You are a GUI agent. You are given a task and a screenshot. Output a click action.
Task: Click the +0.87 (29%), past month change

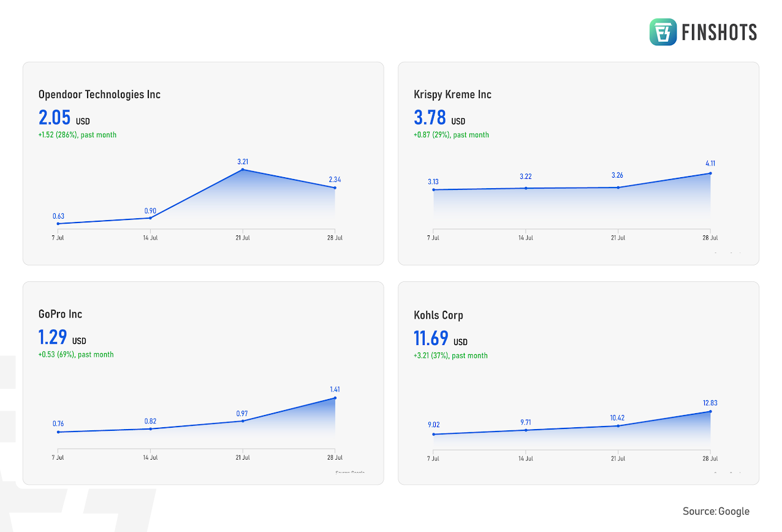tap(451, 135)
